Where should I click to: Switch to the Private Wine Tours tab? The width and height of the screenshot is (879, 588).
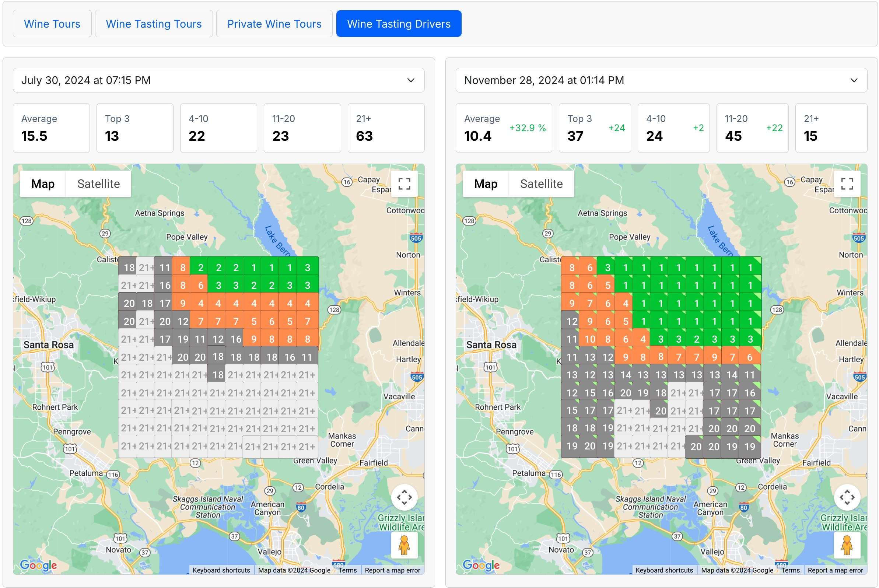274,24
